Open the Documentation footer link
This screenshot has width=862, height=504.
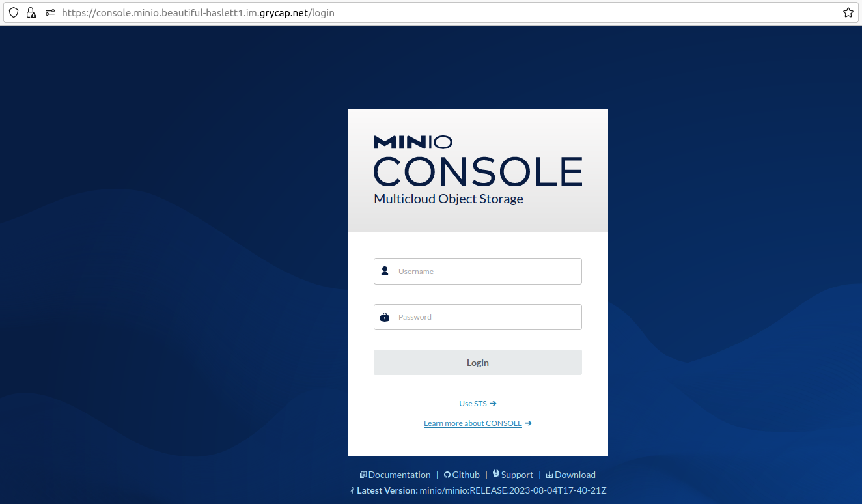399,475
